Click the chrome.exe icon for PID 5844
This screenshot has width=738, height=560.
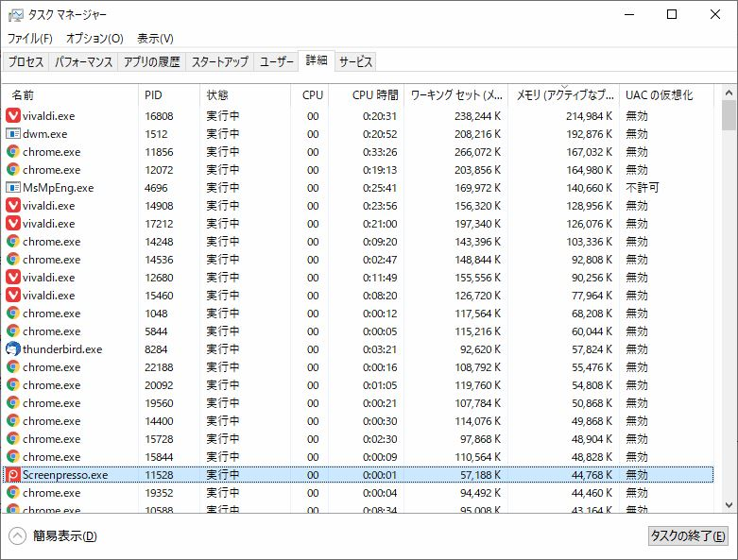click(13, 331)
